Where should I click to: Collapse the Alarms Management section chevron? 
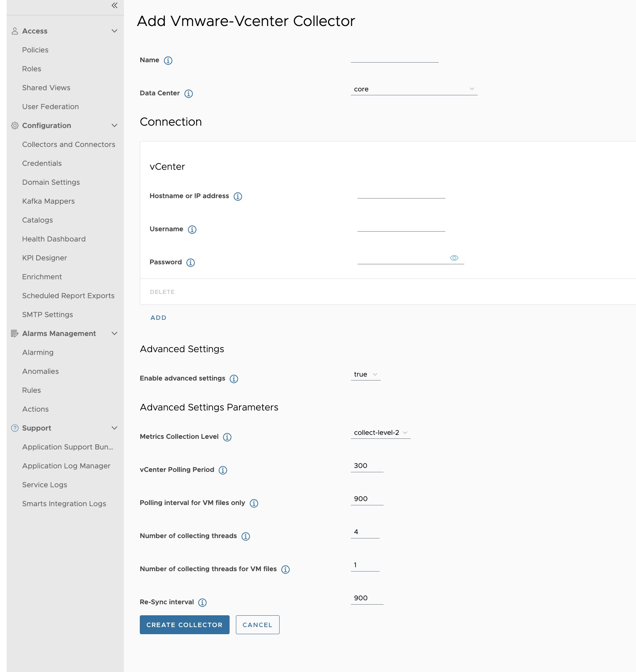click(115, 334)
